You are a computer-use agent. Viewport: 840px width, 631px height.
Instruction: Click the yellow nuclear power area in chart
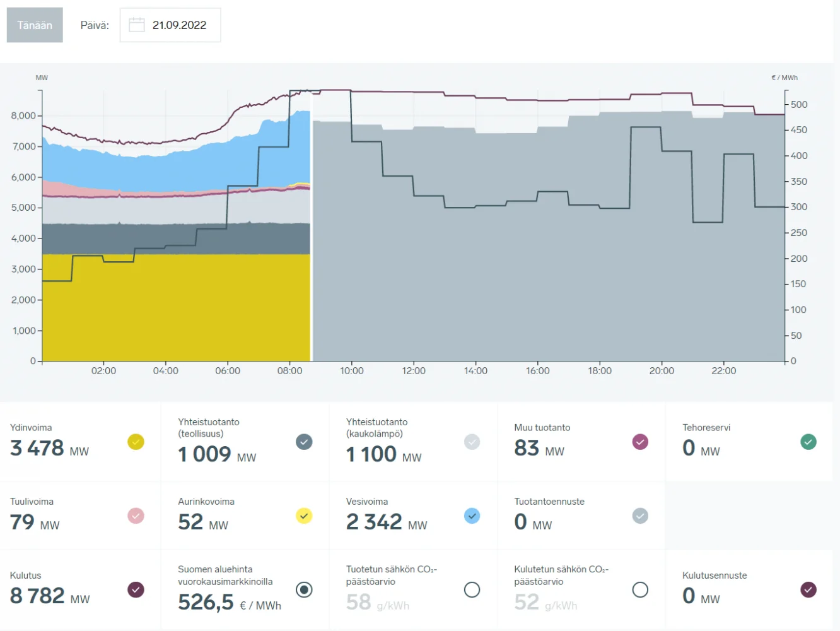click(177, 309)
